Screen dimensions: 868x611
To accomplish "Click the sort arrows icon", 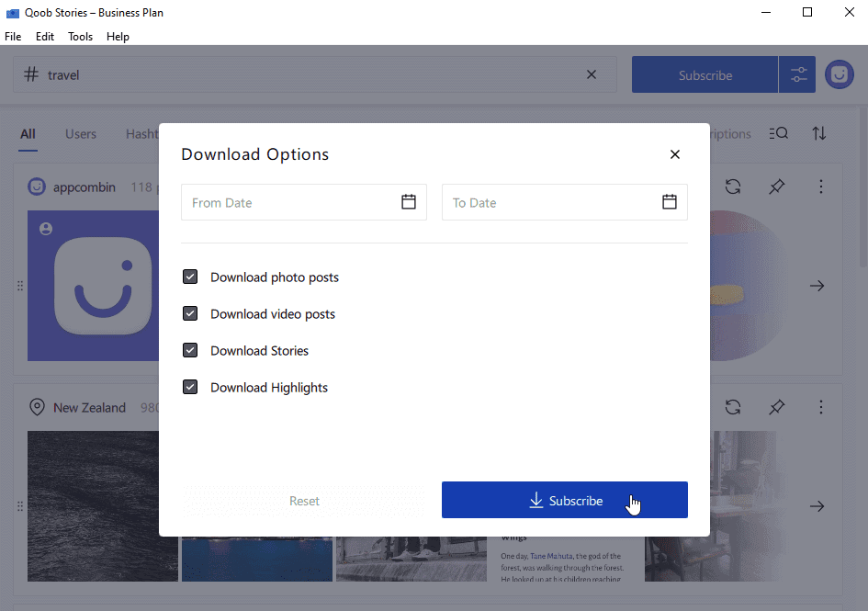I will [819, 133].
